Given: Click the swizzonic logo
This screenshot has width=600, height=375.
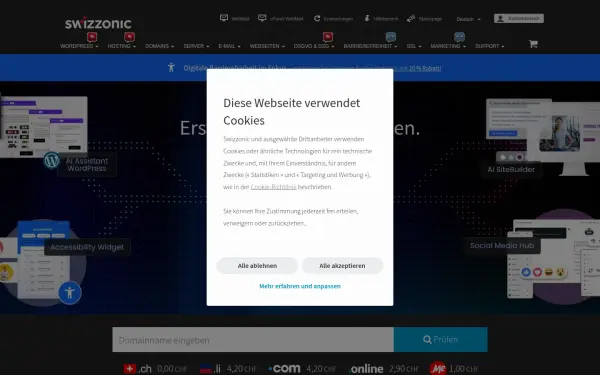Looking at the screenshot, I should click(98, 23).
